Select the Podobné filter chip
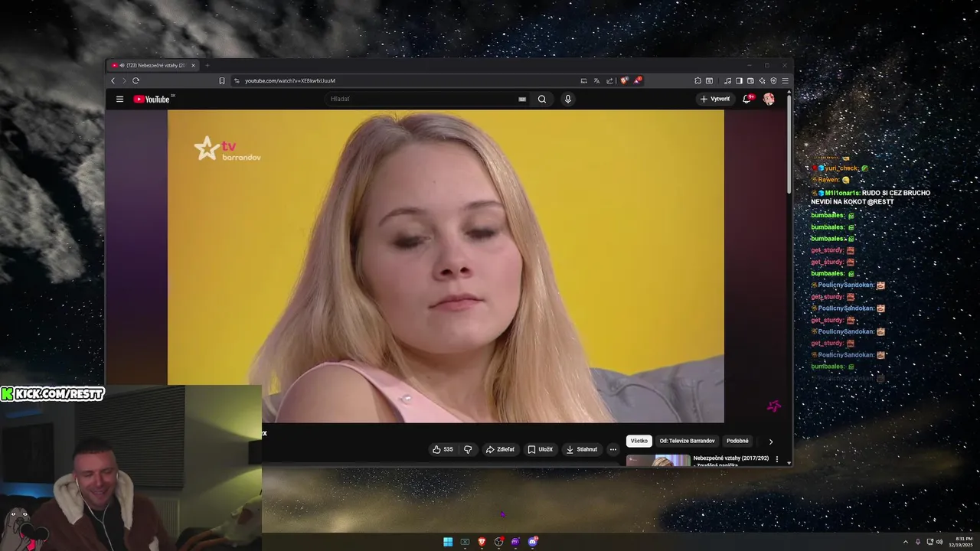The image size is (980, 551). coord(737,441)
